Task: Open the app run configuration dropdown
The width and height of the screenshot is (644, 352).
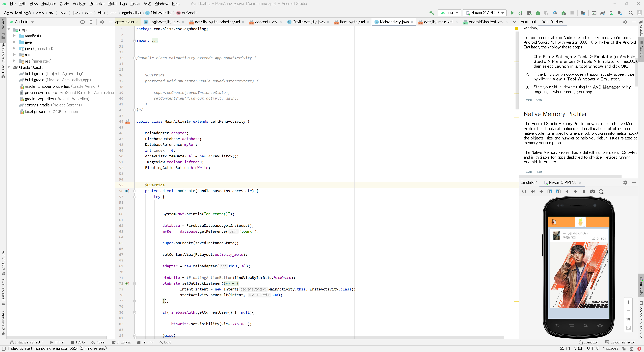Action: [x=449, y=13]
